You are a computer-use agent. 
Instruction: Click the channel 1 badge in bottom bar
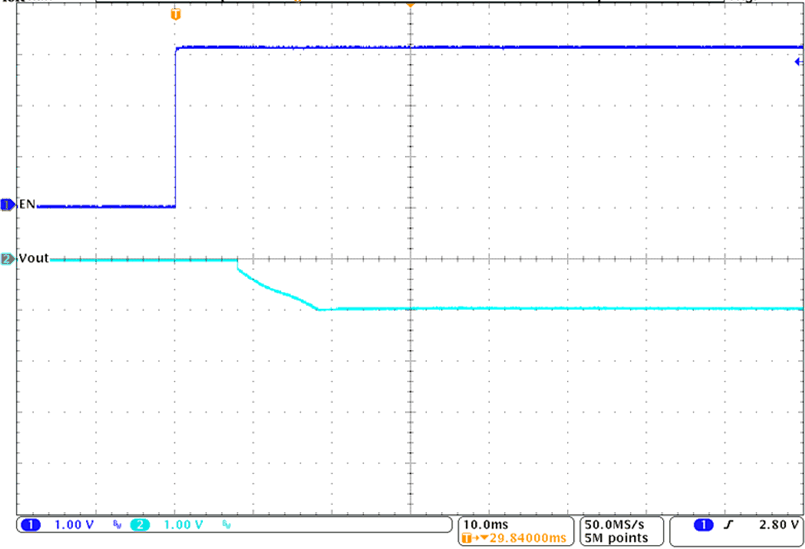coord(30,524)
